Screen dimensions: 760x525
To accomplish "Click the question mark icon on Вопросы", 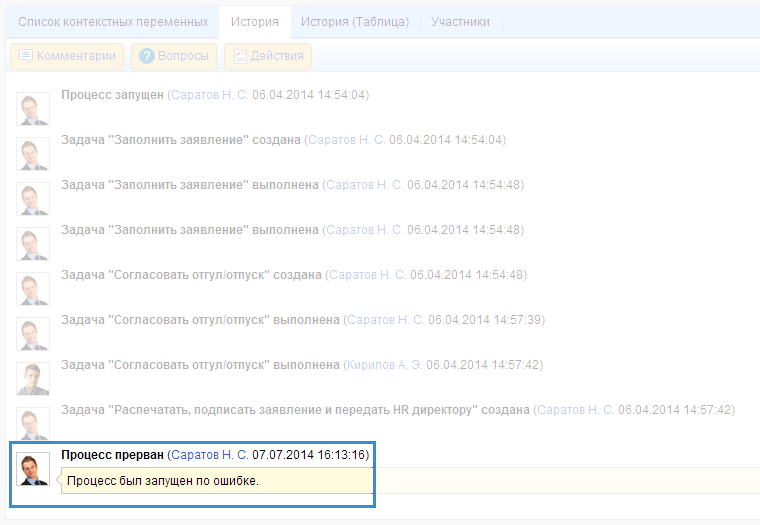I will (x=146, y=56).
